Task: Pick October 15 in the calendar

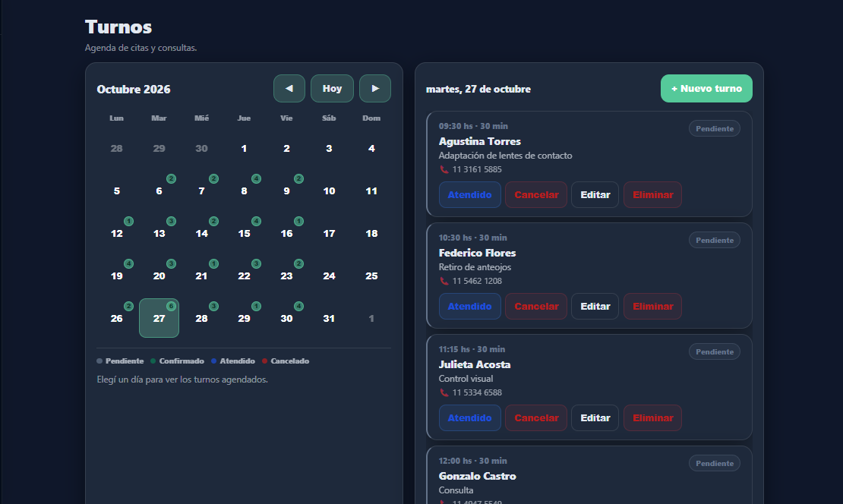Action: point(244,233)
